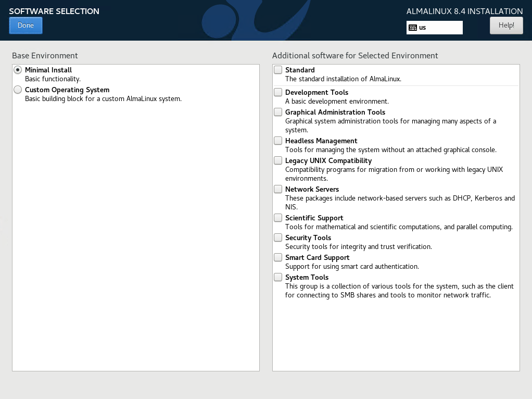The width and height of the screenshot is (532, 399).
Task: Check the Security Tools checkbox
Action: tap(278, 238)
